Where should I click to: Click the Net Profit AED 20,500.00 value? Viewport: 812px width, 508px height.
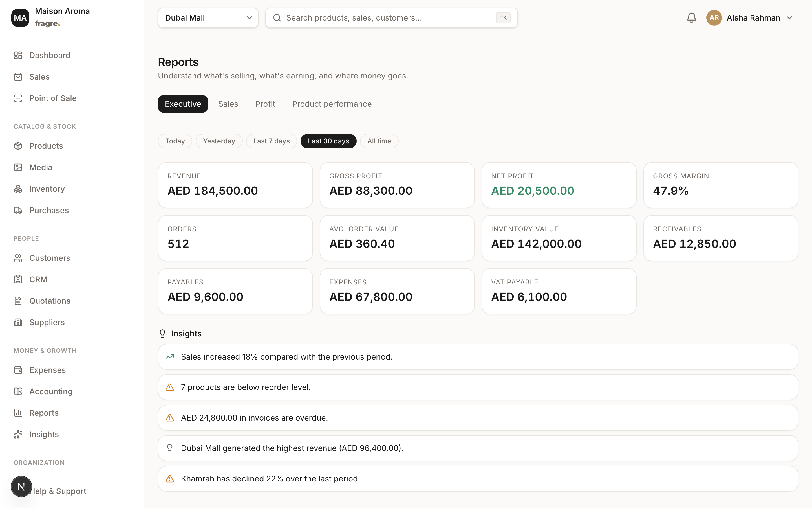click(533, 191)
